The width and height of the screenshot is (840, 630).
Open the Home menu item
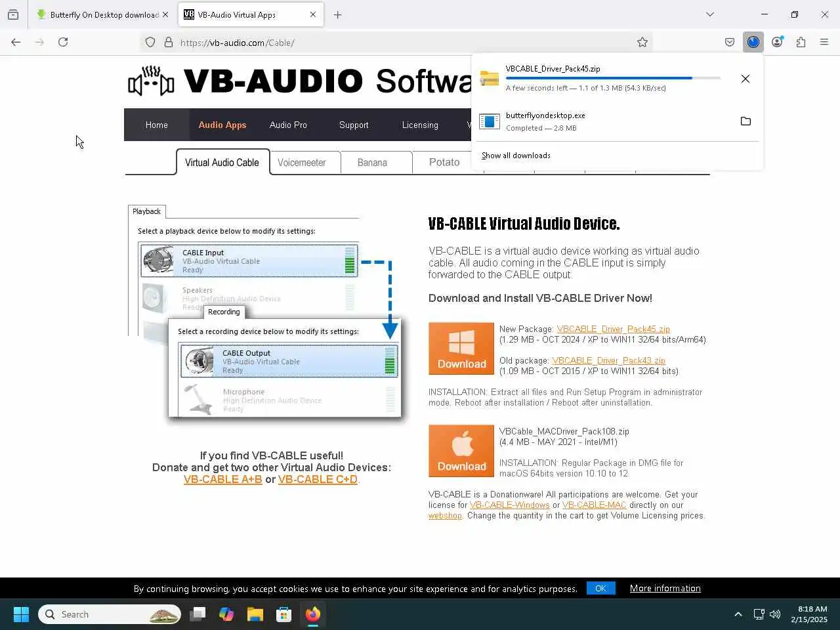pos(156,125)
